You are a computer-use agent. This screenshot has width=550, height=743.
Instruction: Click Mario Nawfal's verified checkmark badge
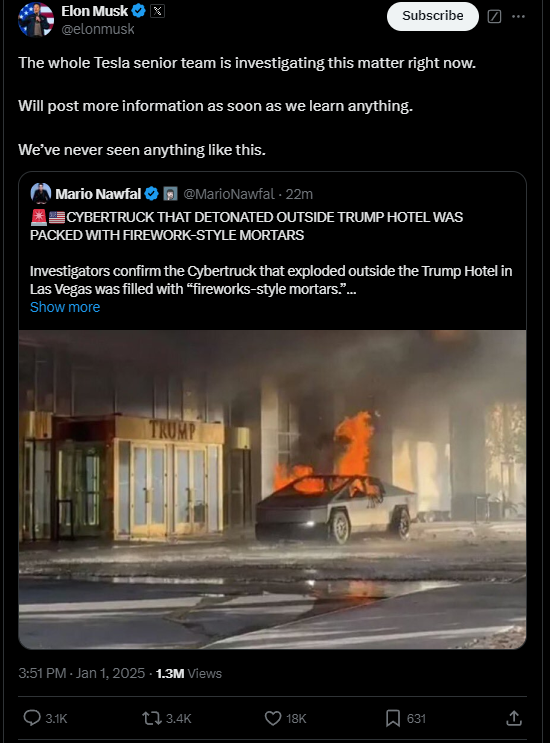tap(152, 194)
